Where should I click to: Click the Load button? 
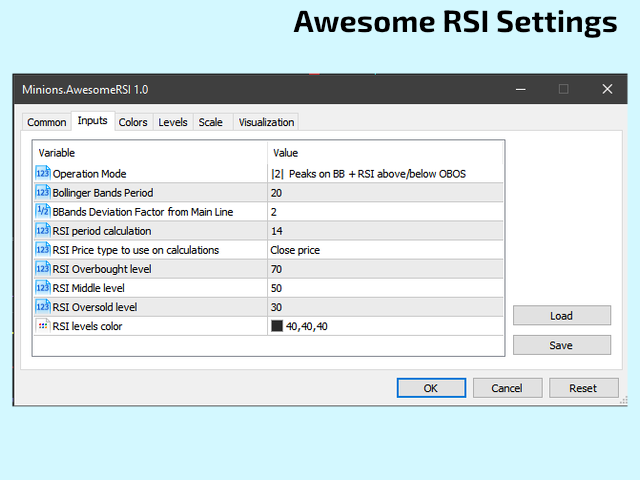click(x=561, y=316)
